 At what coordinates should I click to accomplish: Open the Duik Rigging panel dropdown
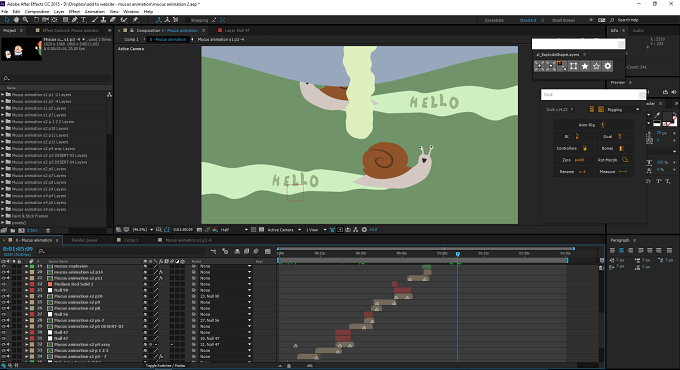click(x=623, y=109)
